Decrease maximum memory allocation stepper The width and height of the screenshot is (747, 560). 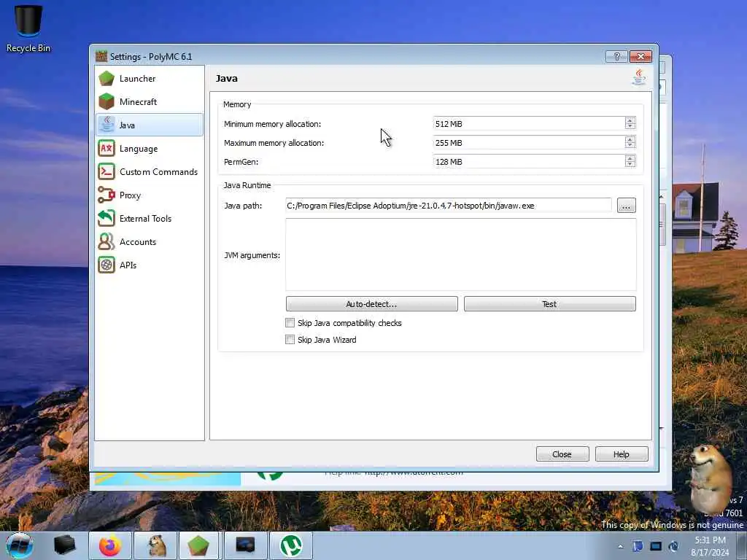coord(630,146)
